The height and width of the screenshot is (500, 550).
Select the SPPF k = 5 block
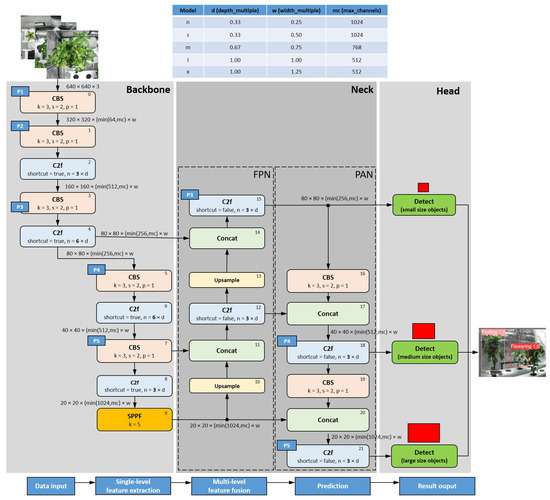pyautogui.click(x=135, y=420)
